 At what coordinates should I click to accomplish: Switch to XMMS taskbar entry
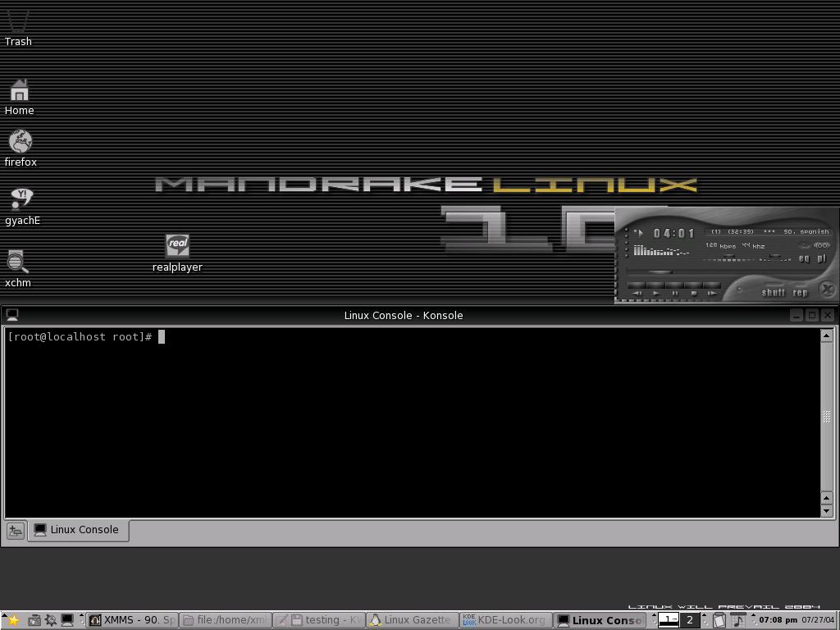tap(132, 620)
